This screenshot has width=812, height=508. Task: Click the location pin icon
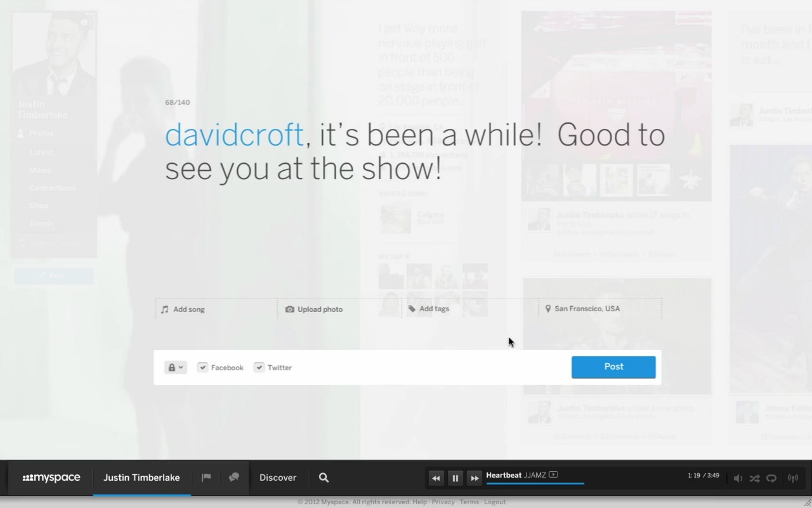pos(548,309)
